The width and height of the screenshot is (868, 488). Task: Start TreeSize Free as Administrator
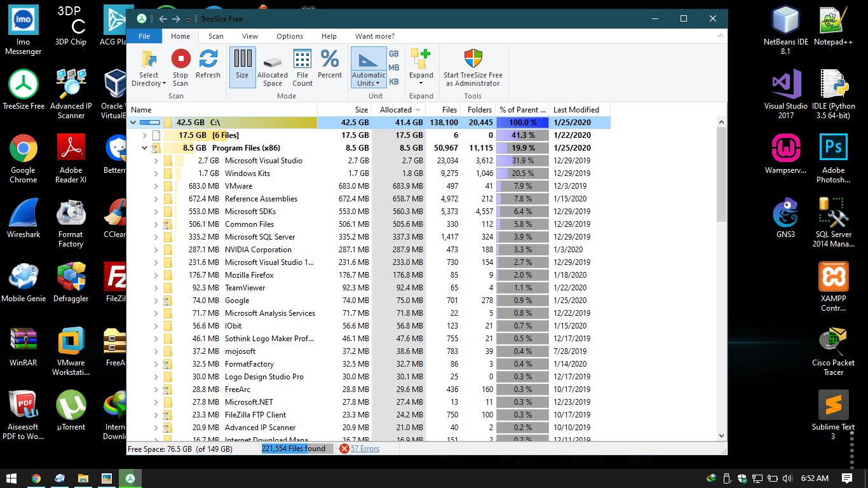473,68
